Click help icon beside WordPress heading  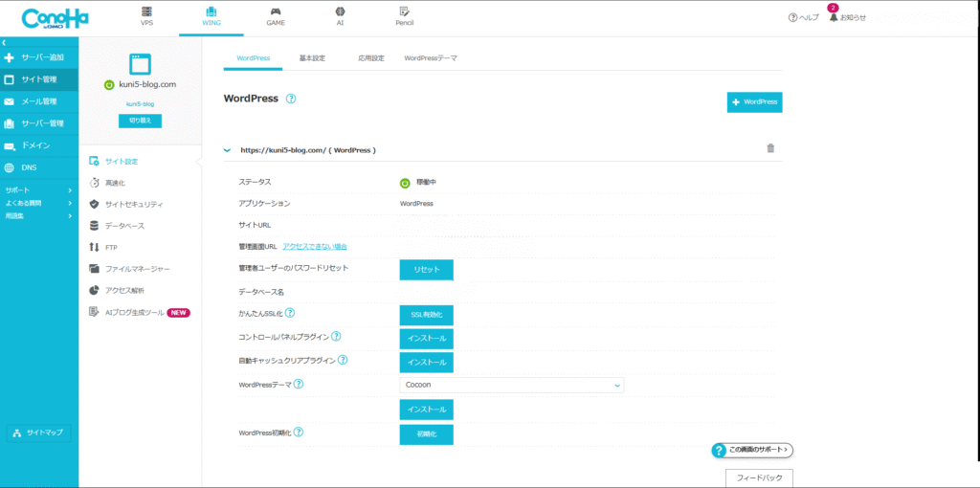click(x=291, y=99)
